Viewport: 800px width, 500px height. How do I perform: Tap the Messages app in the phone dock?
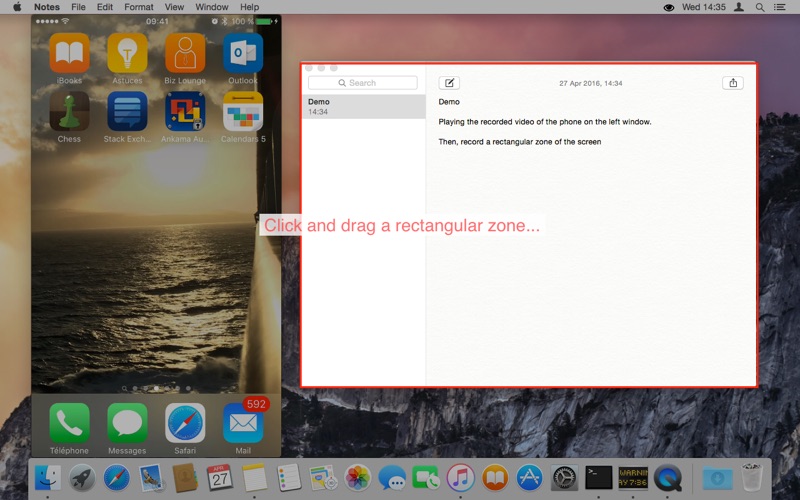(x=127, y=423)
